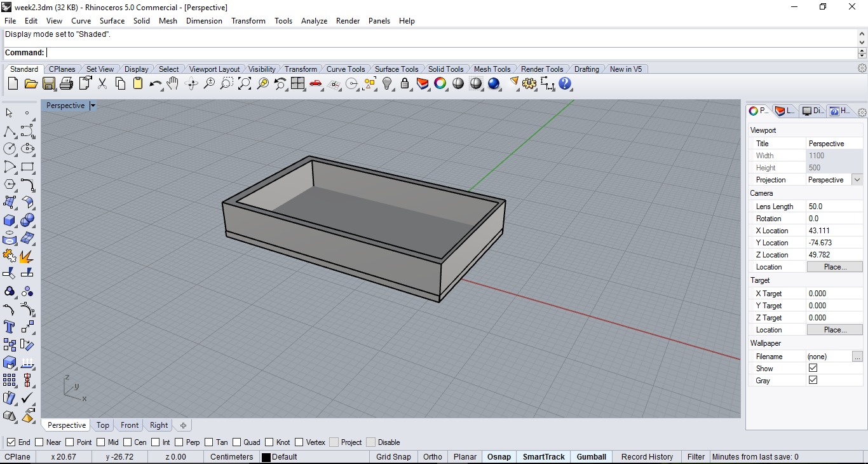868x464 pixels.
Task: Select the Pan hand tool
Action: pyautogui.click(x=173, y=83)
